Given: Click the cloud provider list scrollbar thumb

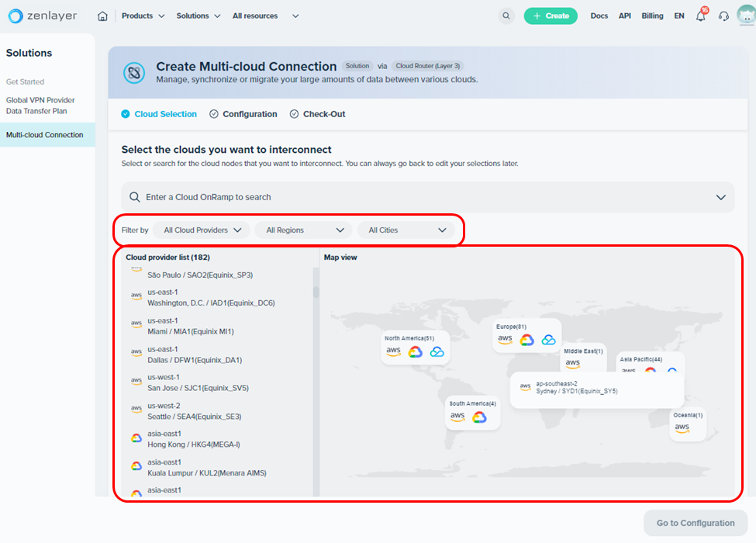Looking at the screenshot, I should [x=316, y=292].
